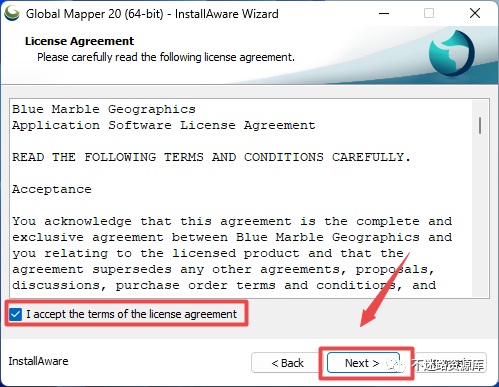
Task: Click 'I accept the terms' label text
Action: pyautogui.click(x=131, y=314)
